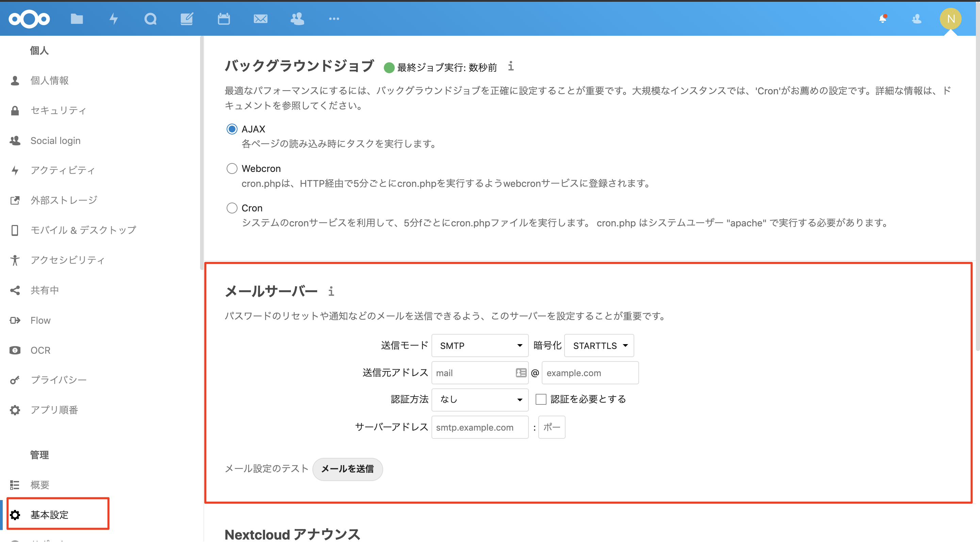The width and height of the screenshot is (980, 545).
Task: Click the smtp.example.com server address field
Action: [x=480, y=428]
